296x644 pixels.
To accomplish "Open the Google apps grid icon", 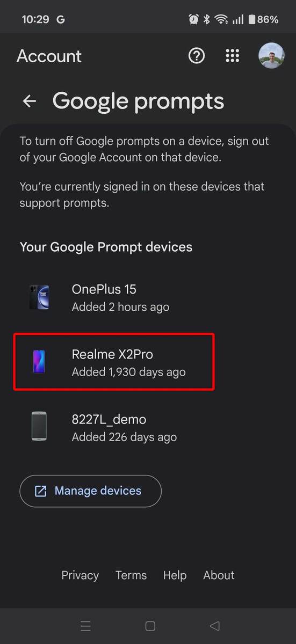I will tap(232, 55).
